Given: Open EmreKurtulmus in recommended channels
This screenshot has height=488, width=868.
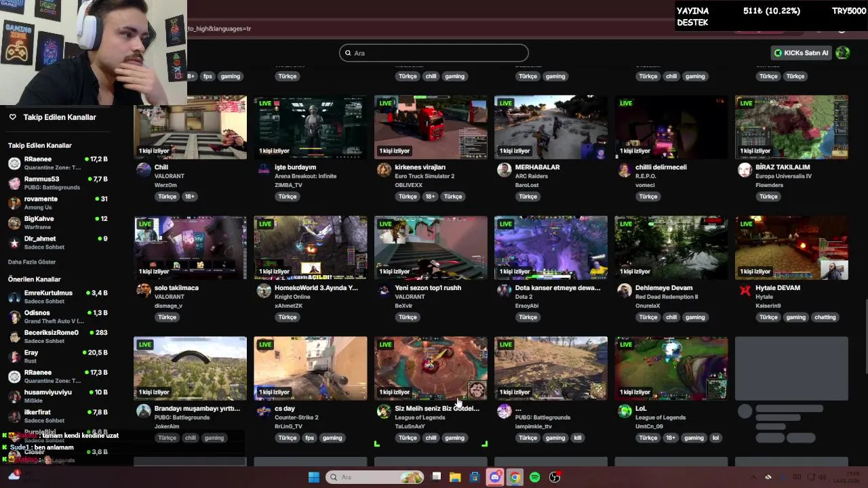Looking at the screenshot, I should point(58,296).
